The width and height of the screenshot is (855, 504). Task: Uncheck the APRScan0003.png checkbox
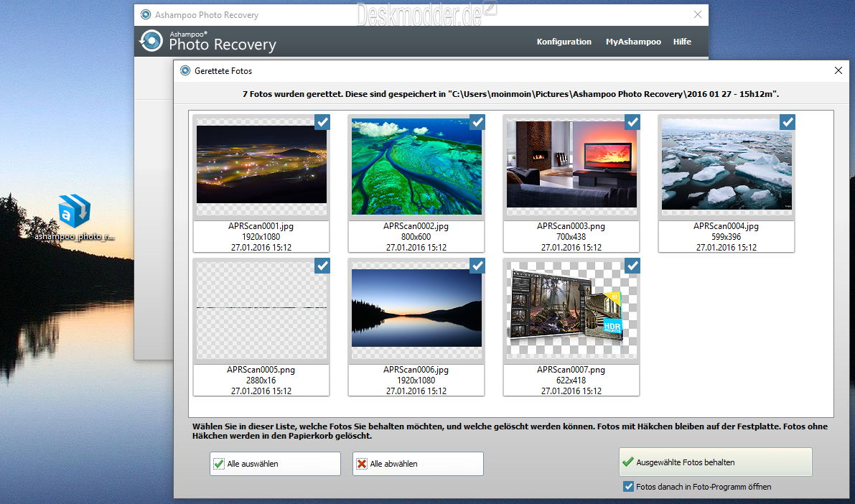pyautogui.click(x=632, y=122)
